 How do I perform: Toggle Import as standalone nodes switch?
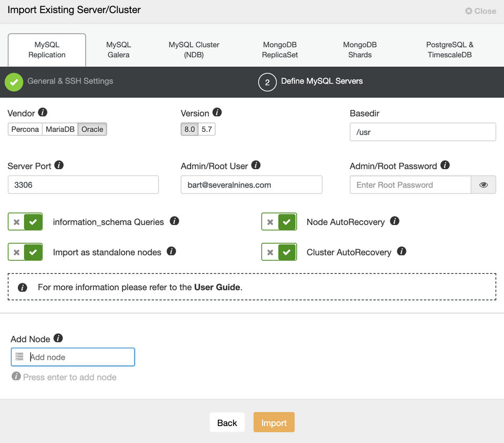(x=25, y=252)
